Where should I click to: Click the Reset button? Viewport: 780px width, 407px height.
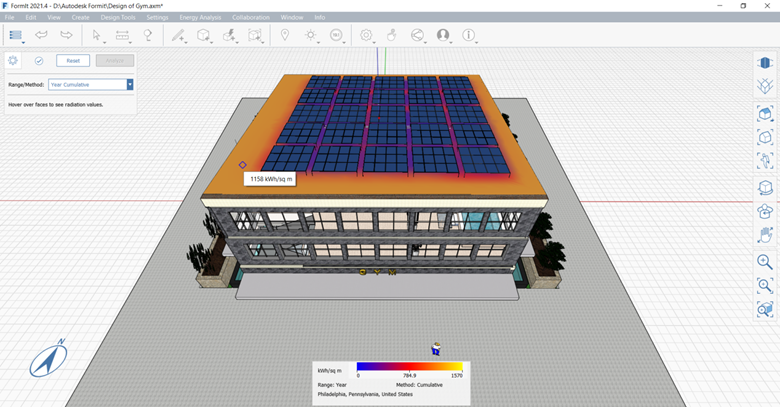click(x=73, y=61)
